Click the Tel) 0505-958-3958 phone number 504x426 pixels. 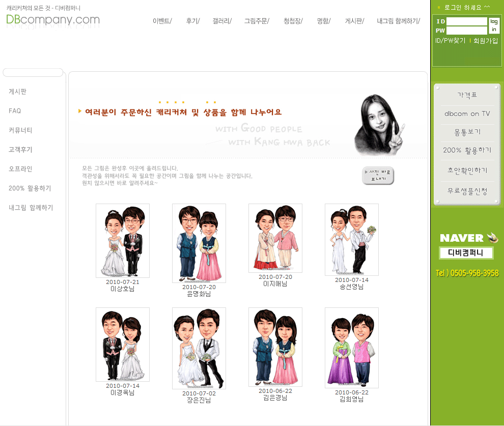467,273
